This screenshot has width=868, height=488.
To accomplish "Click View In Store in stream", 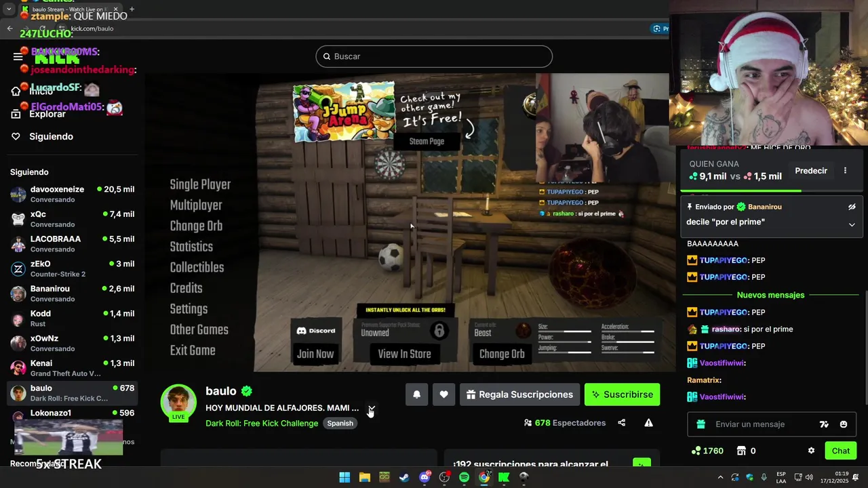I will (x=404, y=354).
